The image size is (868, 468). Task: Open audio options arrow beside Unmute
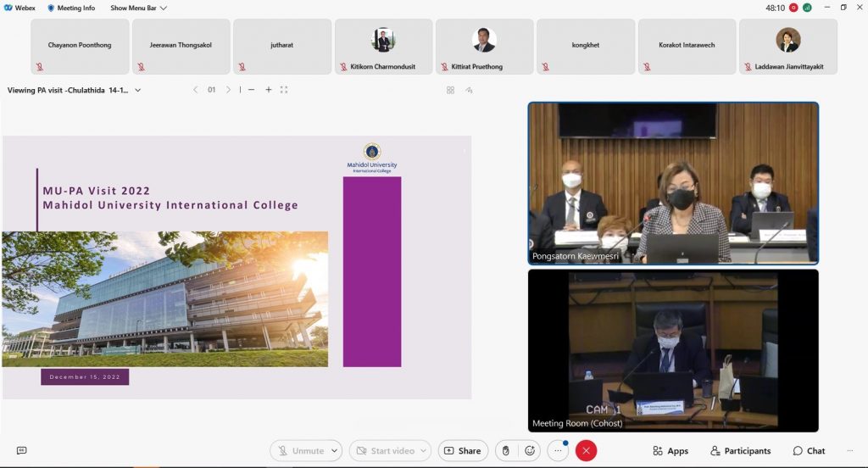334,451
